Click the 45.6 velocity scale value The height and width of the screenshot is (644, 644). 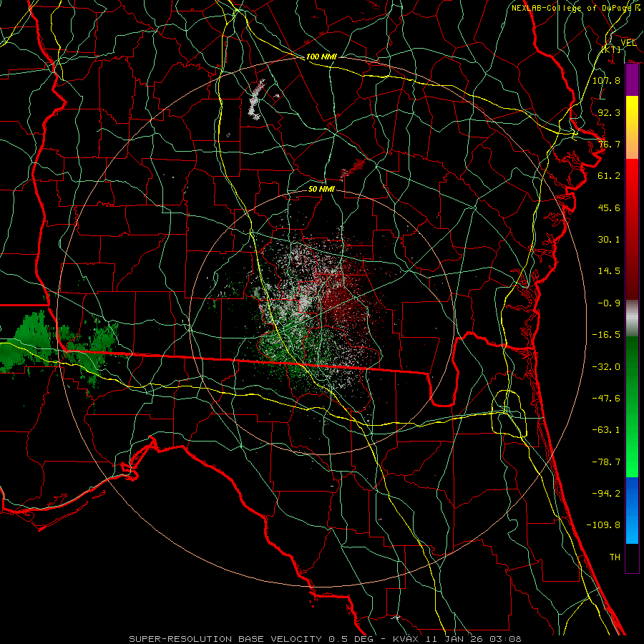pos(609,208)
